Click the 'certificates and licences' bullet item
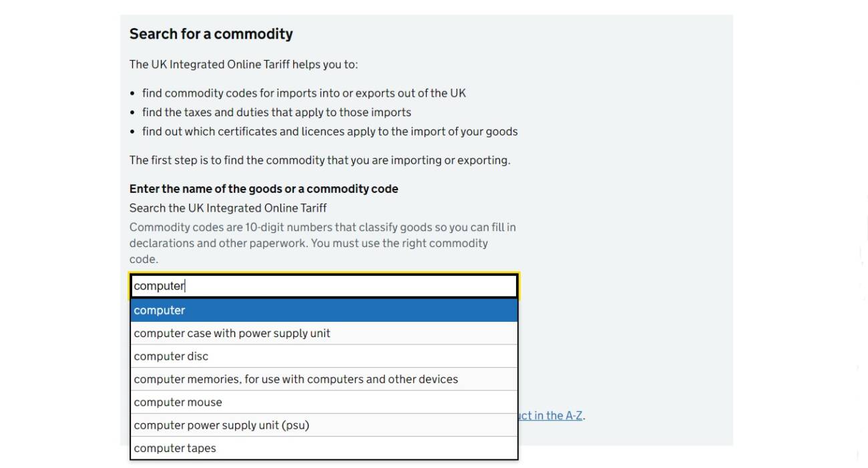This screenshot has height=468, width=868. 330,132
